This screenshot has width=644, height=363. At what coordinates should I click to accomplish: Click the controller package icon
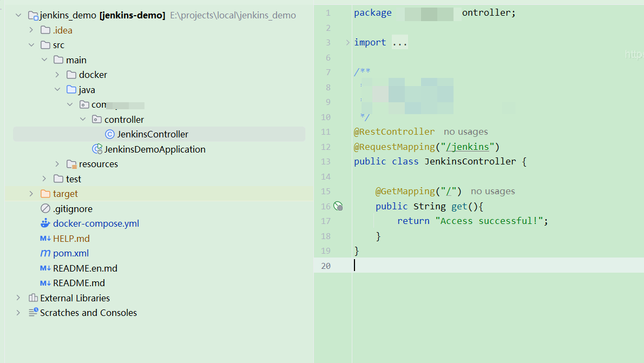pyautogui.click(x=97, y=119)
